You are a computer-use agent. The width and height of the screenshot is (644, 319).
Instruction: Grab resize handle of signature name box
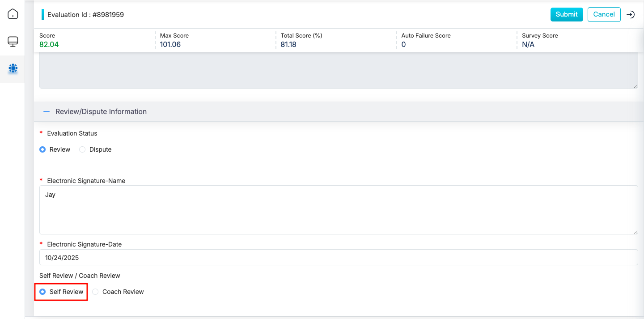(x=636, y=231)
